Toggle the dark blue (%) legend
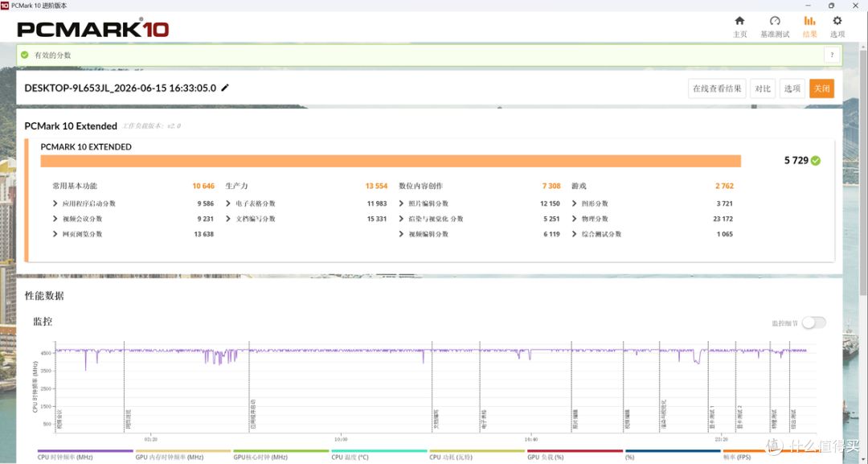868x464 pixels. coord(674,454)
